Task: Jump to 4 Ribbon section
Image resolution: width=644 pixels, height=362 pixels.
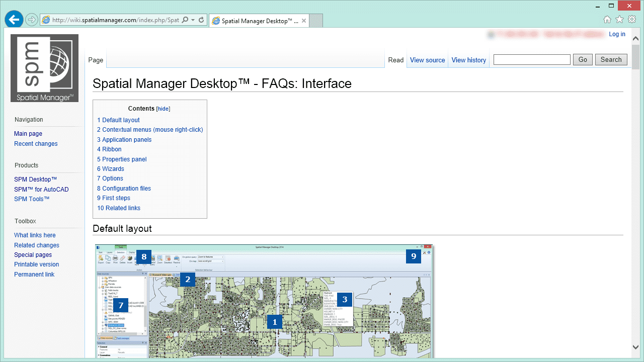Action: point(109,149)
